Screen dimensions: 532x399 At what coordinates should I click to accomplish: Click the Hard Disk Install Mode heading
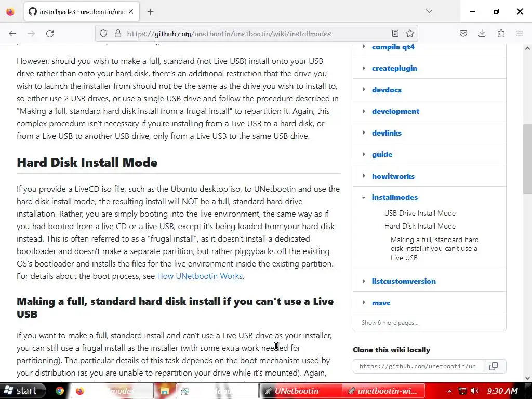tap(87, 162)
